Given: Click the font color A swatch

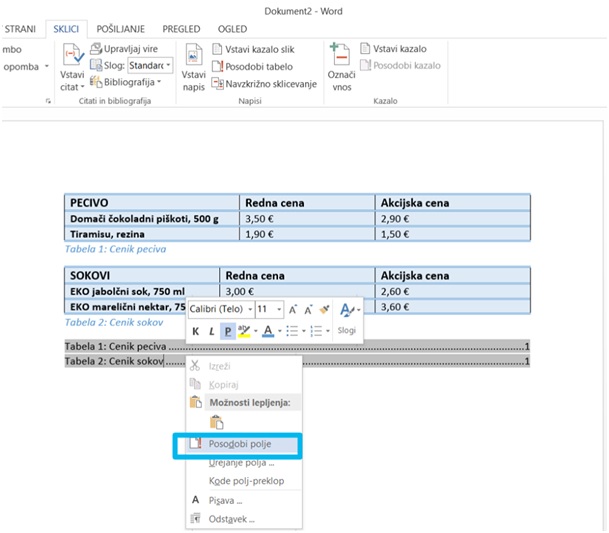Looking at the screenshot, I should coord(270,332).
